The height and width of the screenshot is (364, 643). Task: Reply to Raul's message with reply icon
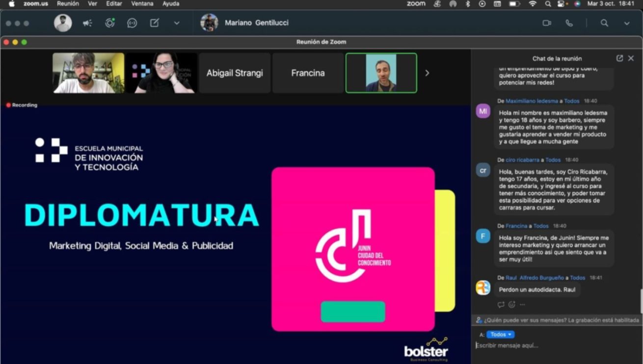[501, 305]
